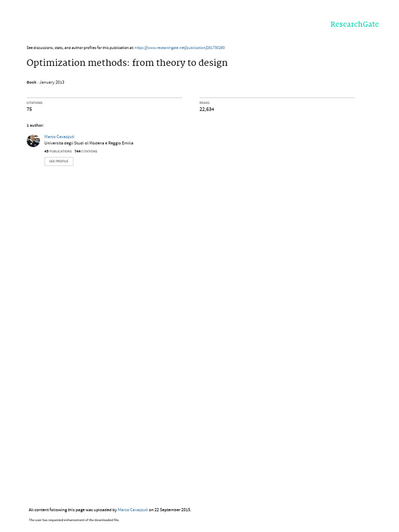The image size is (399, 532).
Task: Click the CITATIONS header label
Action: pyautogui.click(x=34, y=103)
